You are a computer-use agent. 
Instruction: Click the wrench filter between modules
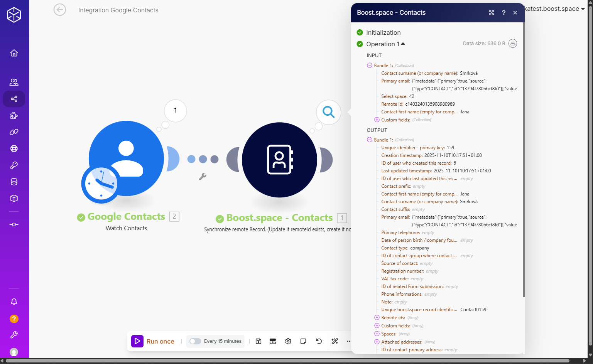203,177
